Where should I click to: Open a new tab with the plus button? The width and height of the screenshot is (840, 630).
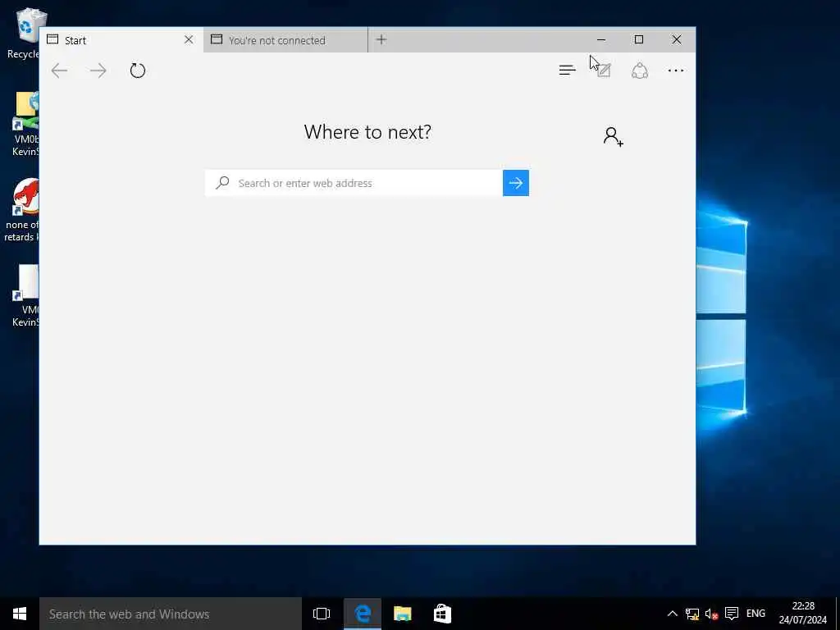pyautogui.click(x=381, y=39)
